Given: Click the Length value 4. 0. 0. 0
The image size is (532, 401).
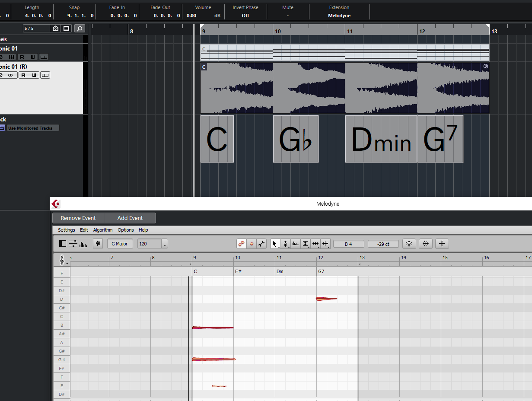Looking at the screenshot, I should (x=38, y=16).
